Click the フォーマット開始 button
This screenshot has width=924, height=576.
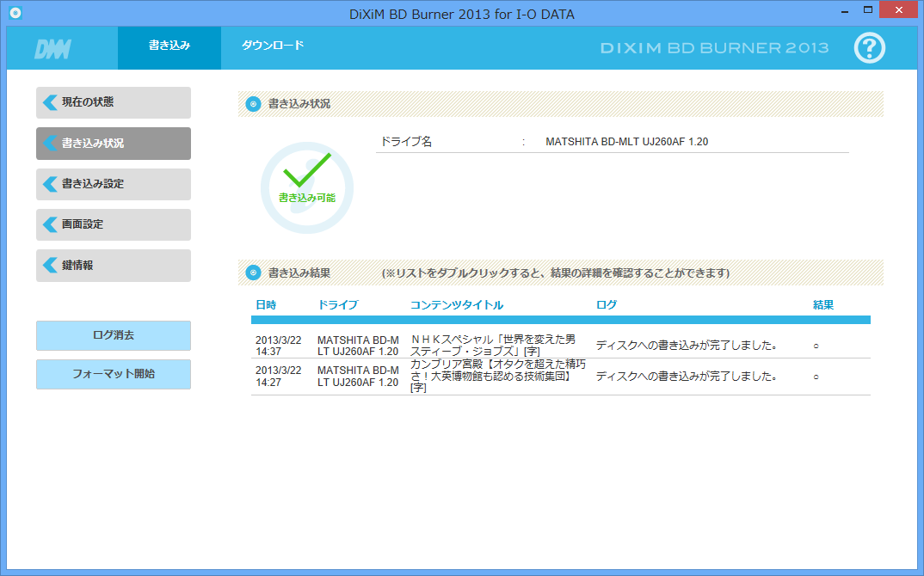[x=114, y=374]
